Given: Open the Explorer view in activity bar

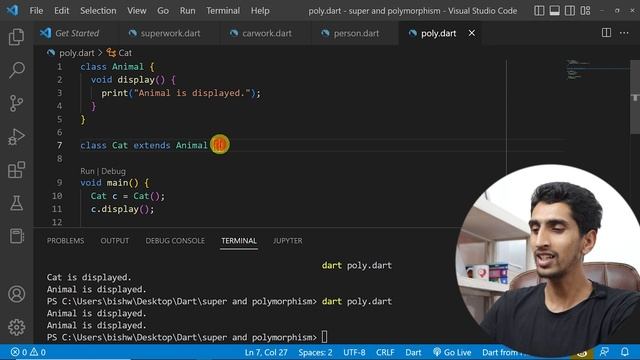Looking at the screenshot, I should (x=16, y=37).
